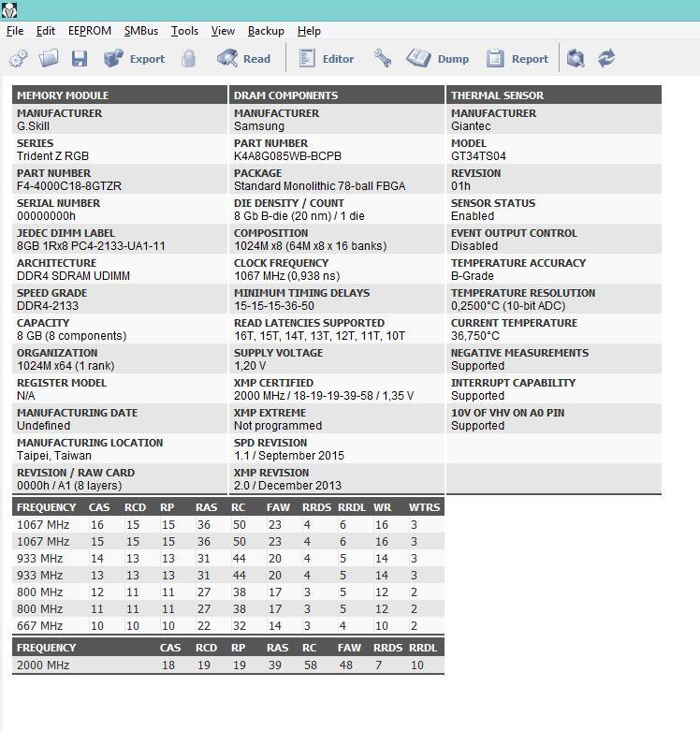Select capacity 8 GB (8 components)
Image resolution: width=700 pixels, height=731 pixels.
pos(72,336)
